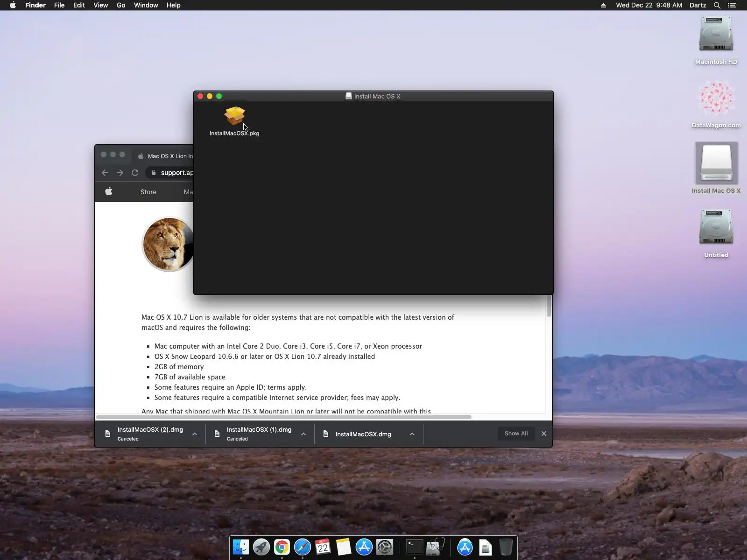Open the Dartz user menu

pos(698,5)
